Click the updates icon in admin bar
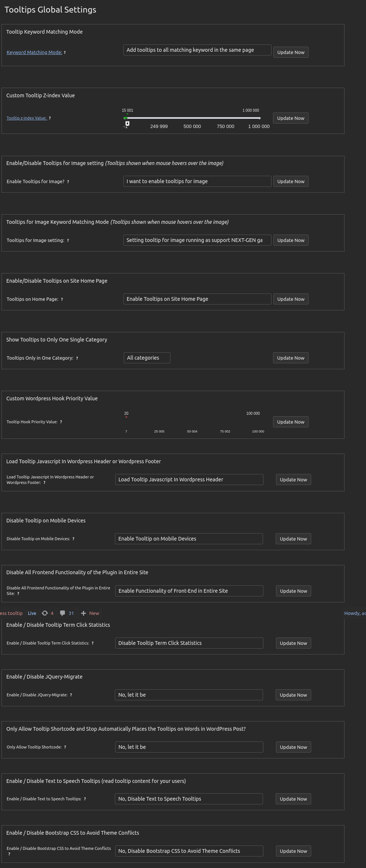This screenshot has width=366, height=868. [45, 613]
